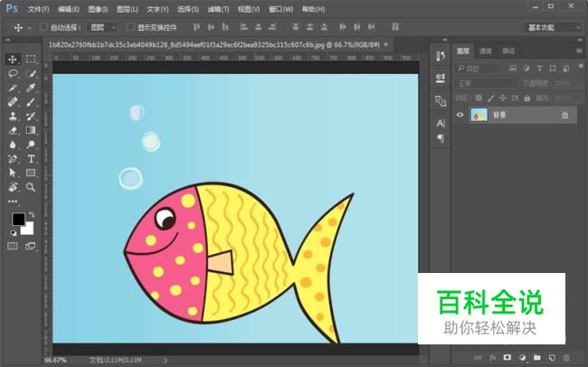Hide the 背景 layer with eye icon
Viewport: 588px width, 367px height.
click(460, 115)
